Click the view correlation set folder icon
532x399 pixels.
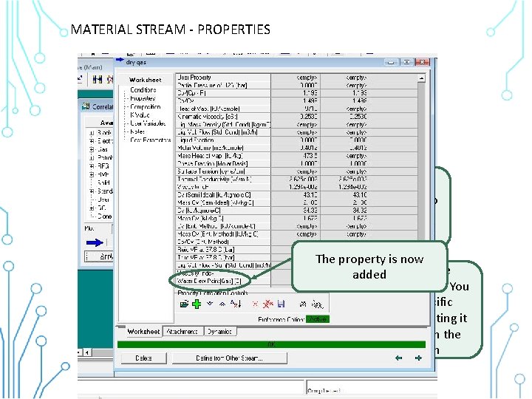coord(184,304)
